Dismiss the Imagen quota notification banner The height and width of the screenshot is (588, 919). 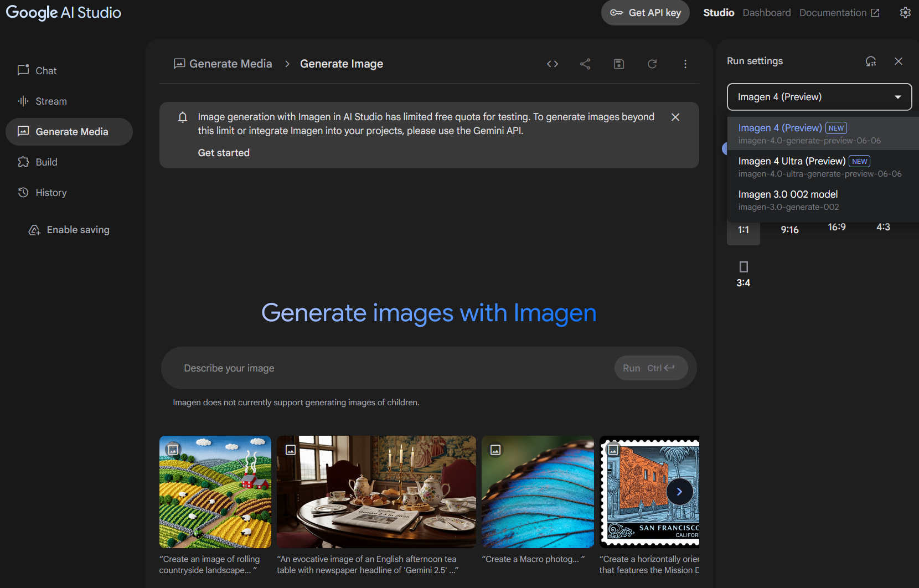tap(675, 117)
